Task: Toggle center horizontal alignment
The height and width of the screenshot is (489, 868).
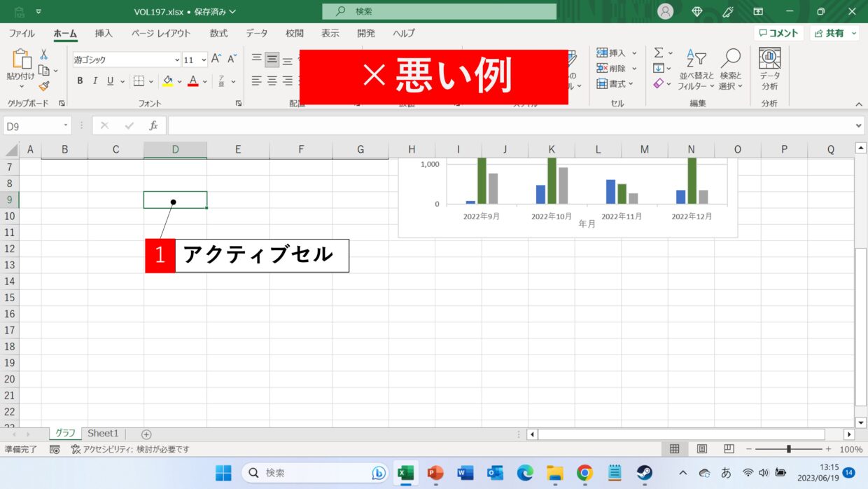Action: point(272,81)
